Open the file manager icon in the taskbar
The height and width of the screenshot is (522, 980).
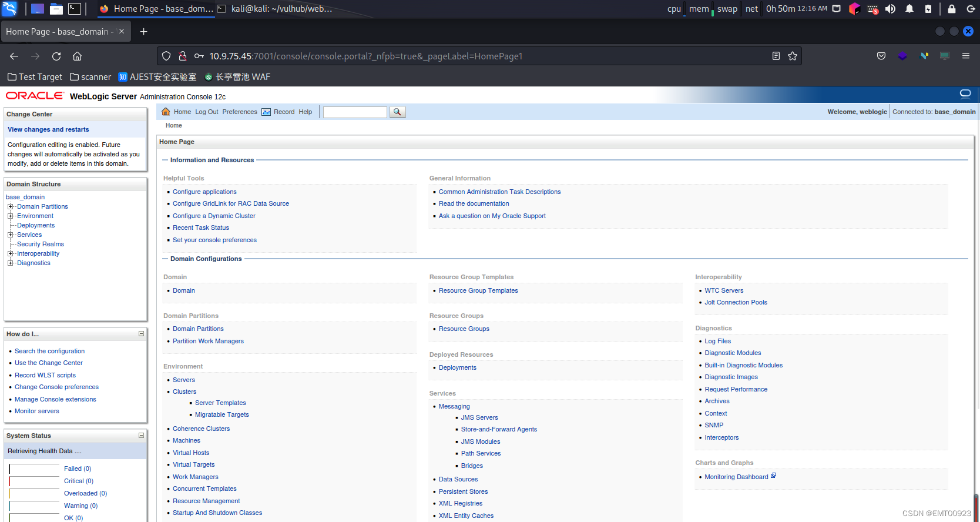(x=56, y=8)
